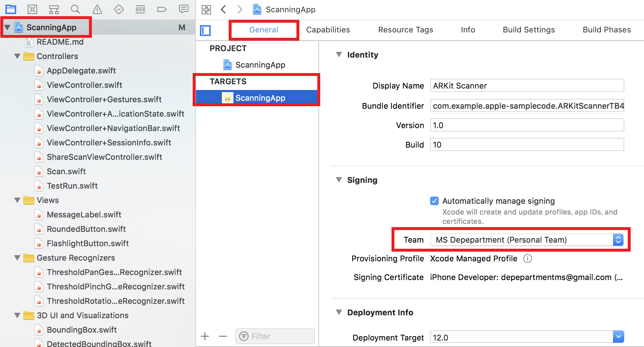Open the Report navigator speech bubble icon
This screenshot has width=644, height=347.
(184, 9)
